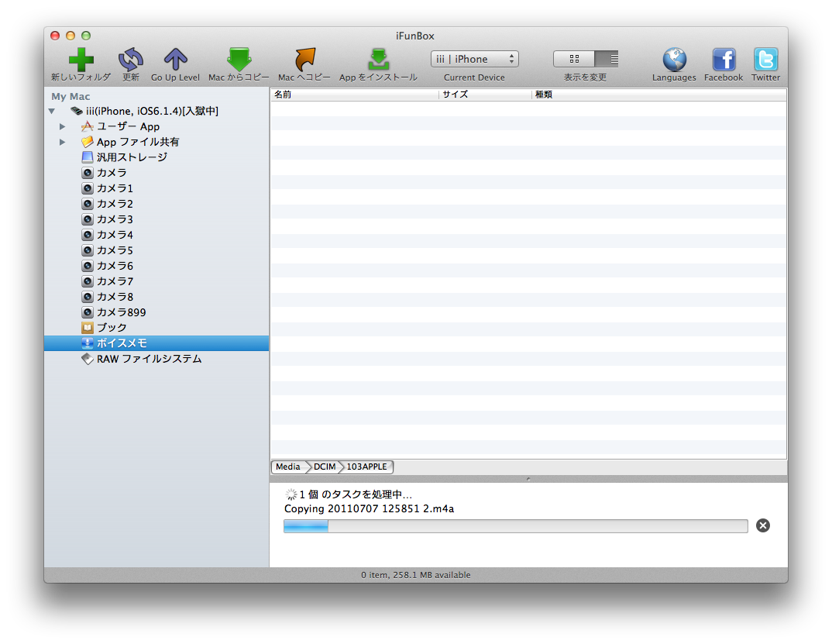
Task: Click the Go Up Level arrow icon
Action: point(175,60)
